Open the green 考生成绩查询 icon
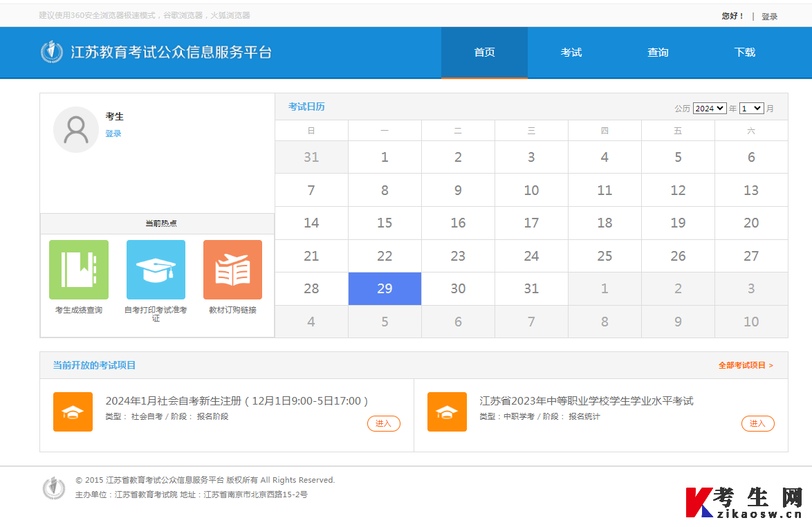812x527 pixels. coord(79,270)
